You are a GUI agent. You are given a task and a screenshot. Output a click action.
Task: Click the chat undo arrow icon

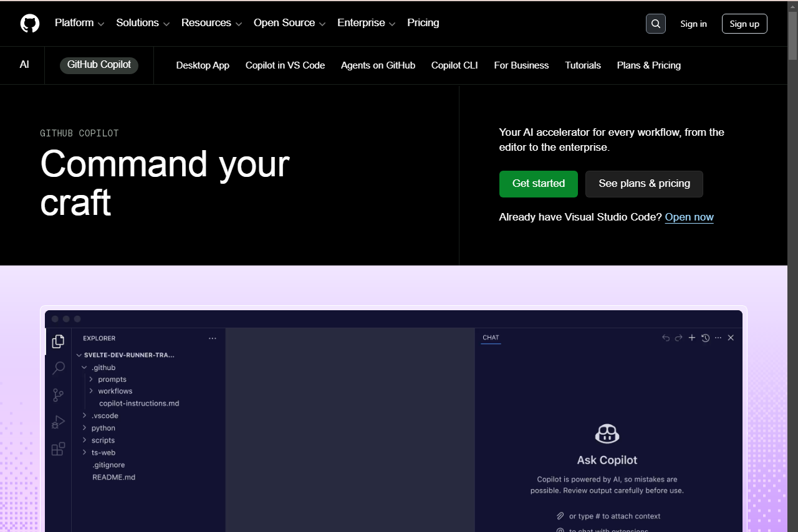point(666,338)
